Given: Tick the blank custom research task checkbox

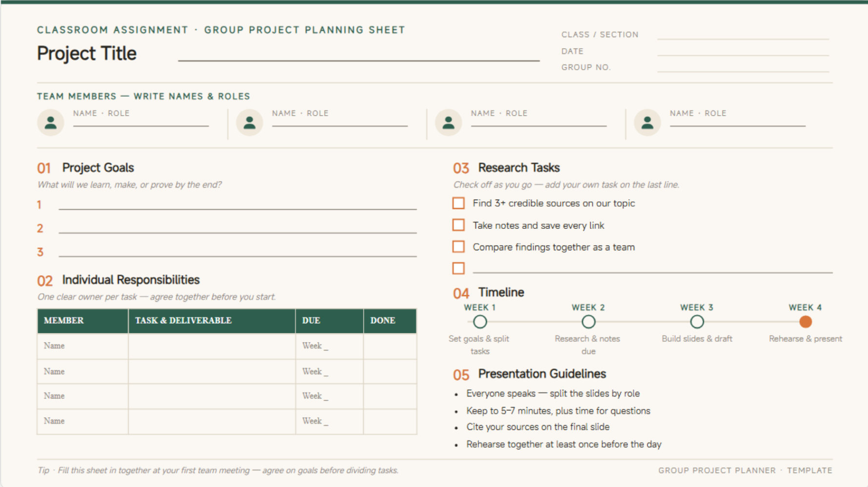Looking at the screenshot, I should 458,268.
